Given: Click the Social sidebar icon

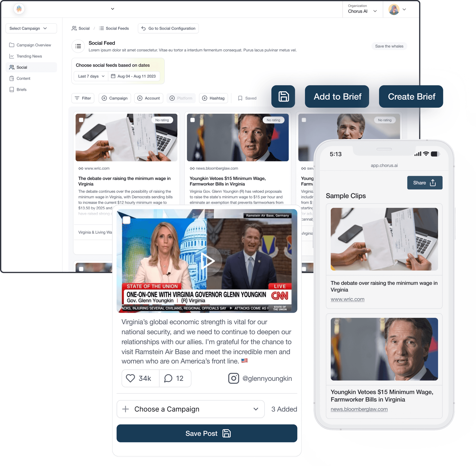Looking at the screenshot, I should (x=11, y=67).
